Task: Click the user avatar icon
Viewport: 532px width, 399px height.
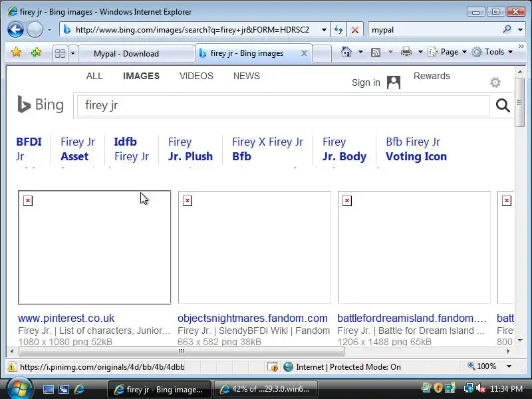Action: tap(394, 82)
